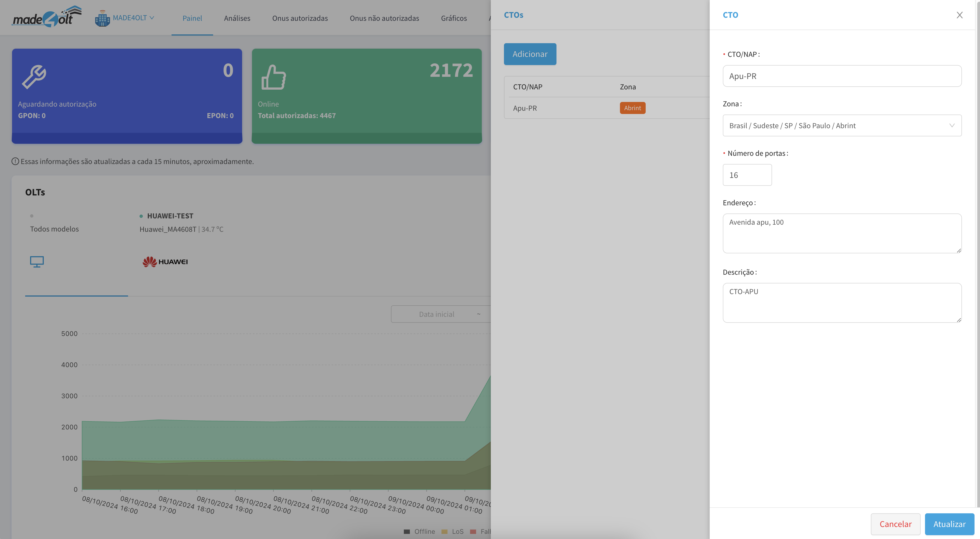
Task: Select the monitor icon for all models
Action: coord(37,262)
